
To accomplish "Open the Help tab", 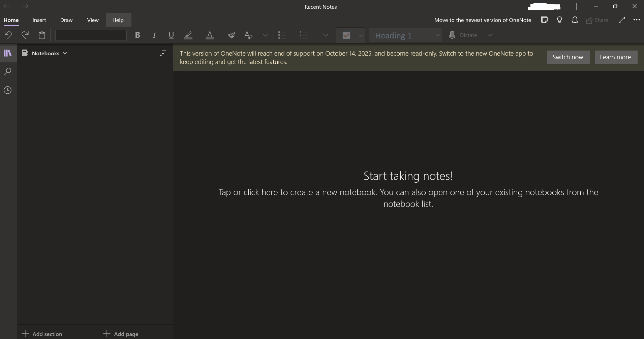I will point(118,20).
